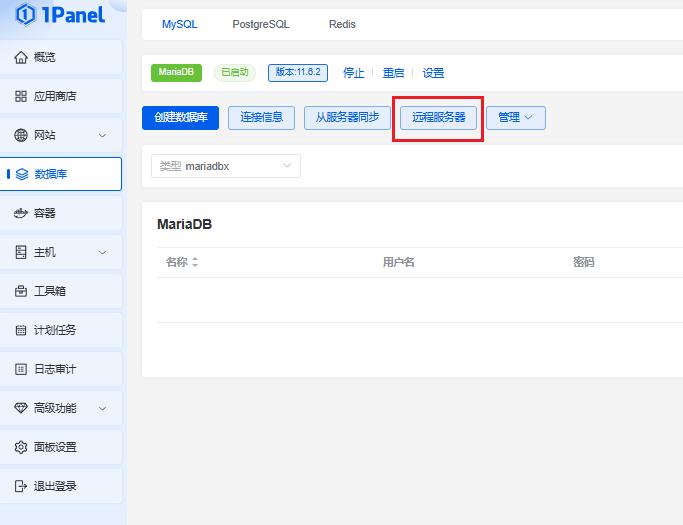Screen dimensions: 683x525
Task: Click the 设置 link
Action: click(x=433, y=73)
